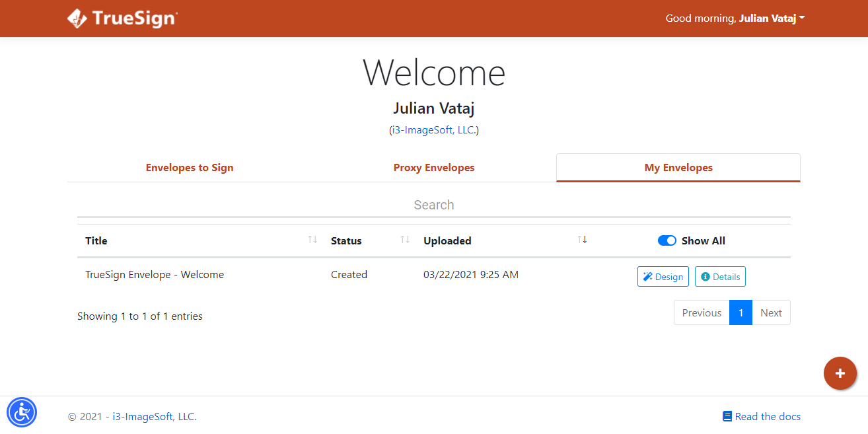Click the info icon on the Details button
Image resolution: width=868 pixels, height=434 pixels.
point(706,276)
